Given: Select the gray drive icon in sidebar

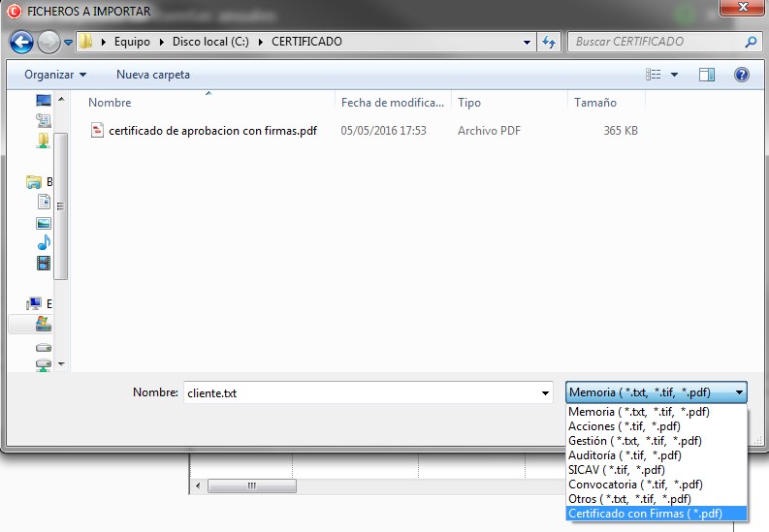Looking at the screenshot, I should (44, 348).
